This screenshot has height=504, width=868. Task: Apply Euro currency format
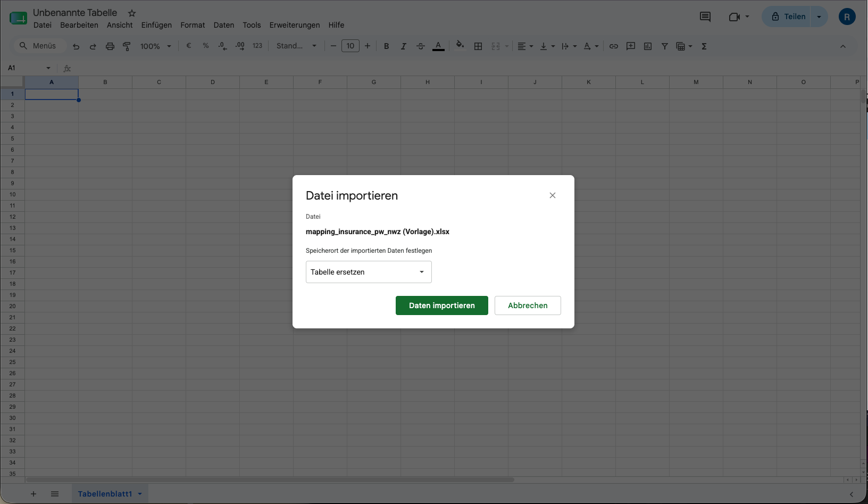tap(189, 46)
